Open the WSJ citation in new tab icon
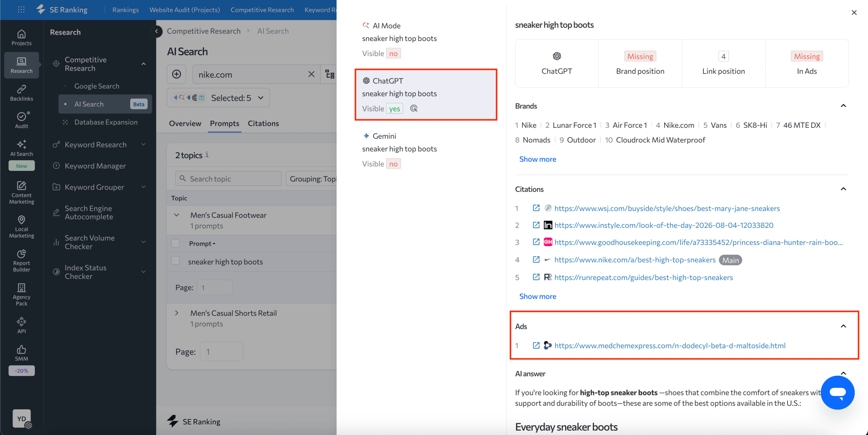The height and width of the screenshot is (435, 868). (x=536, y=208)
